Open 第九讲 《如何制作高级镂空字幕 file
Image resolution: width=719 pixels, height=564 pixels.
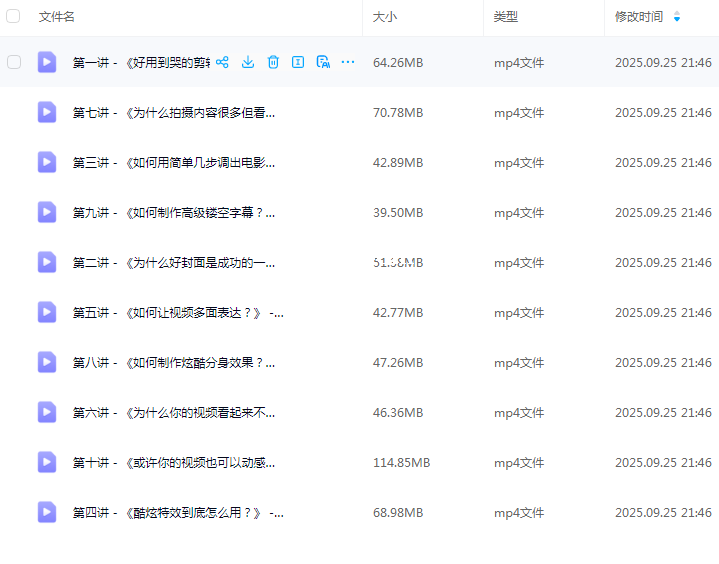173,212
